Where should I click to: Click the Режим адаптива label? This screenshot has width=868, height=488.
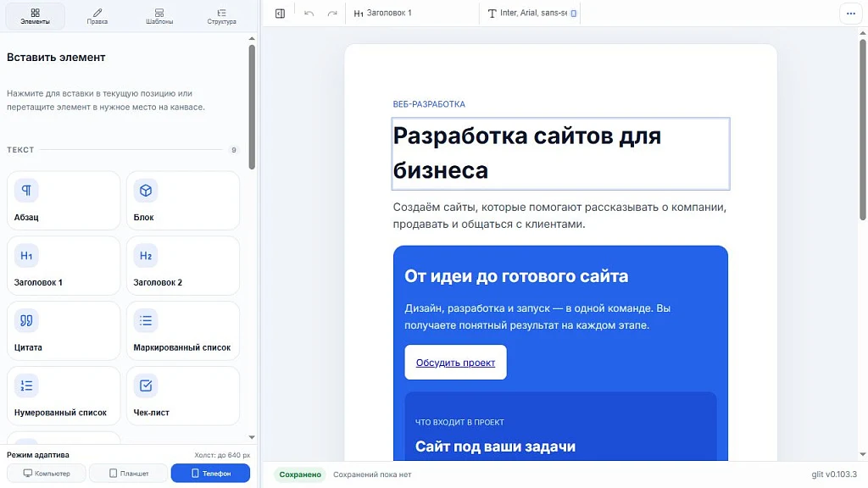coord(38,455)
